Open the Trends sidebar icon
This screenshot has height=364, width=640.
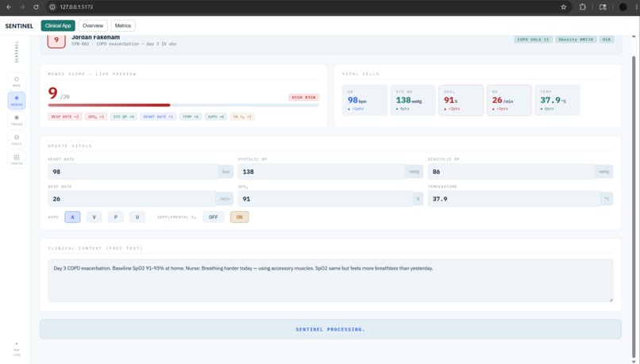17,121
